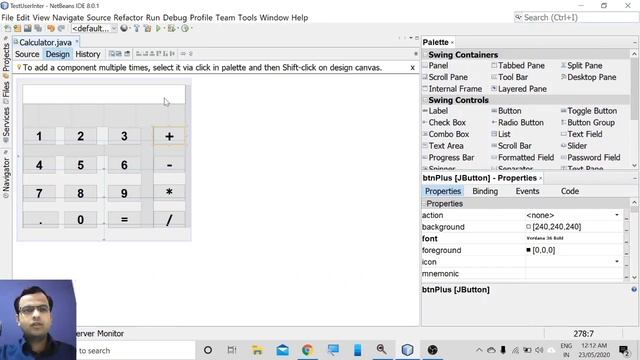Open the icon property dropdown
640x360 pixels.
[617, 262]
